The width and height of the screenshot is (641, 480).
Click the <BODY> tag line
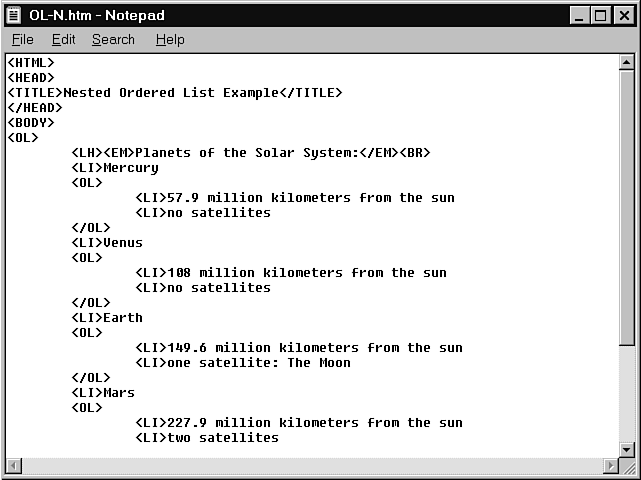[x=31, y=123]
